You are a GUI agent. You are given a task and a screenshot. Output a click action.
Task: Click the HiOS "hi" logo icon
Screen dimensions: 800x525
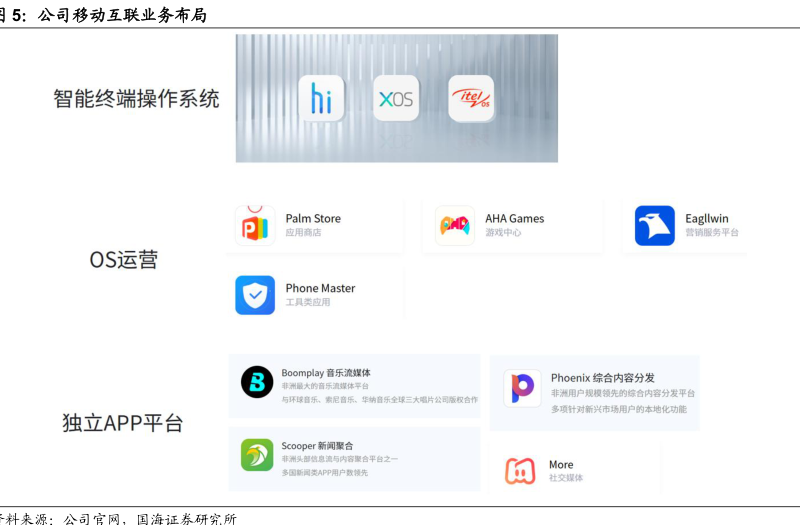[321, 99]
